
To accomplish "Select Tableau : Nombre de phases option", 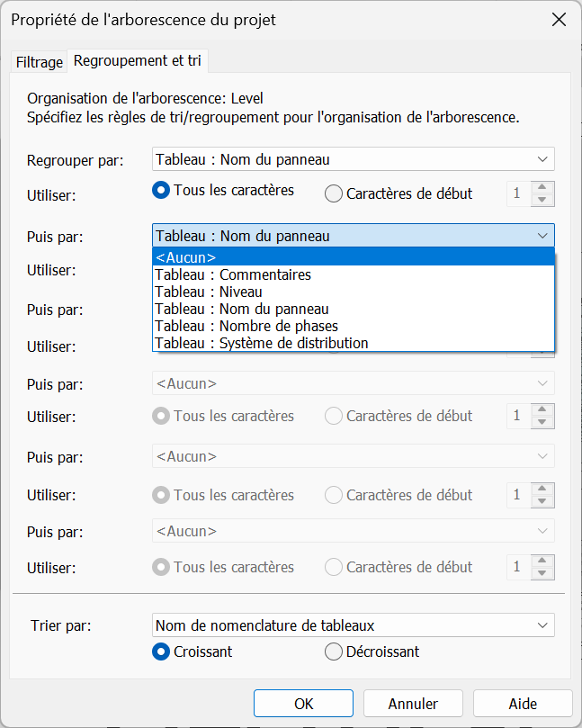I will pos(354,326).
